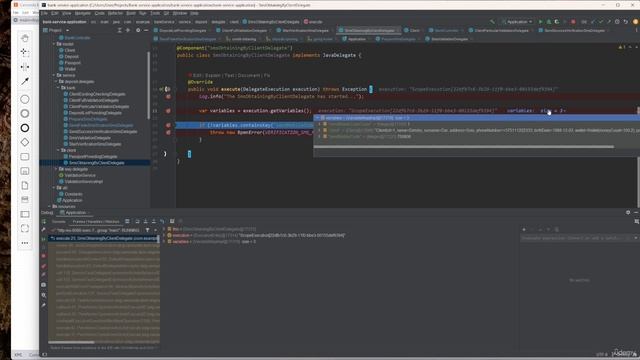This screenshot has height=360, width=640.
Task: Click Evaluate Expression calculator icon
Action: pyautogui.click(x=172, y=221)
